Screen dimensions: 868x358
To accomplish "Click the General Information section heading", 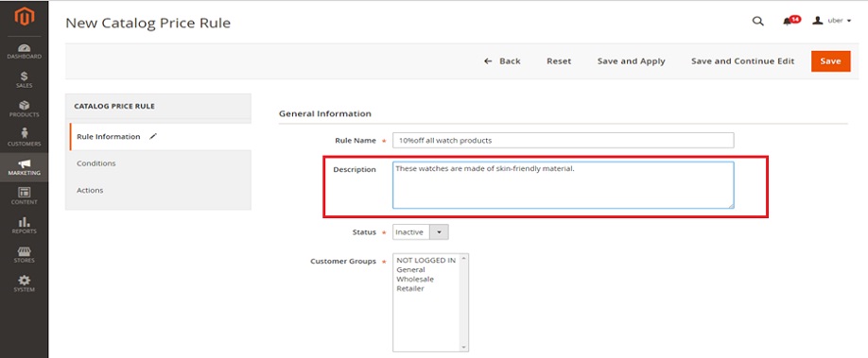I will [325, 113].
